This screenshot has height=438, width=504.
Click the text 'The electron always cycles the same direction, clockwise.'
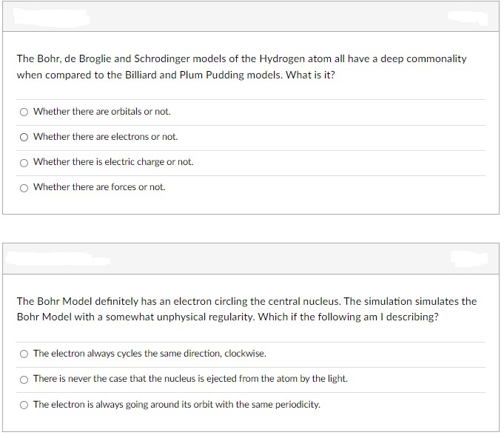pyautogui.click(x=149, y=354)
